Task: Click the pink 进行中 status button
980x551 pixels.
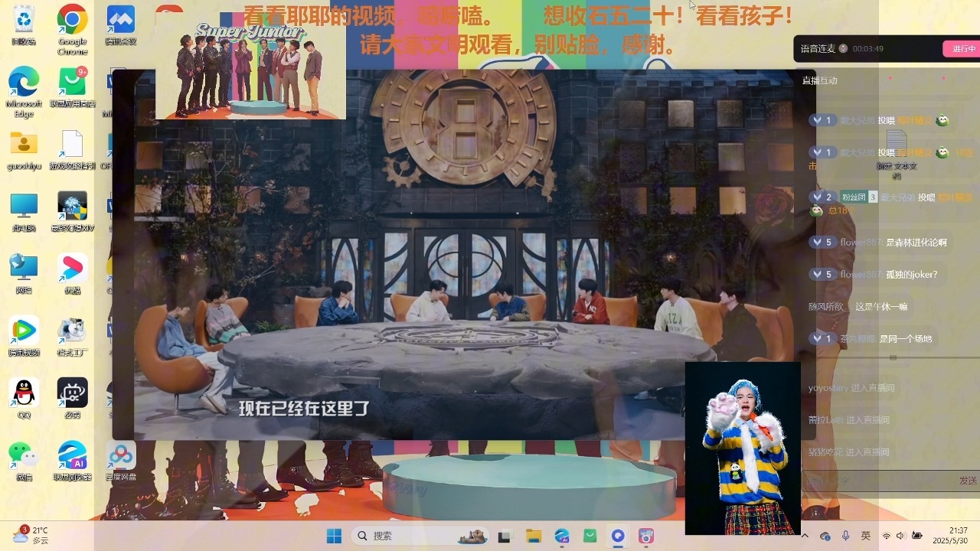Action: (964, 48)
